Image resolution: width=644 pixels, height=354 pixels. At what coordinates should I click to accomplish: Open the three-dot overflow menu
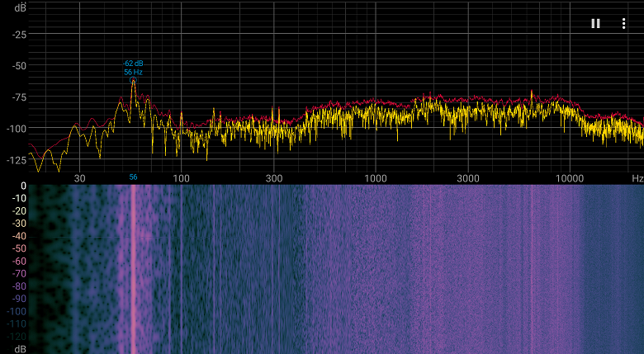tap(623, 23)
